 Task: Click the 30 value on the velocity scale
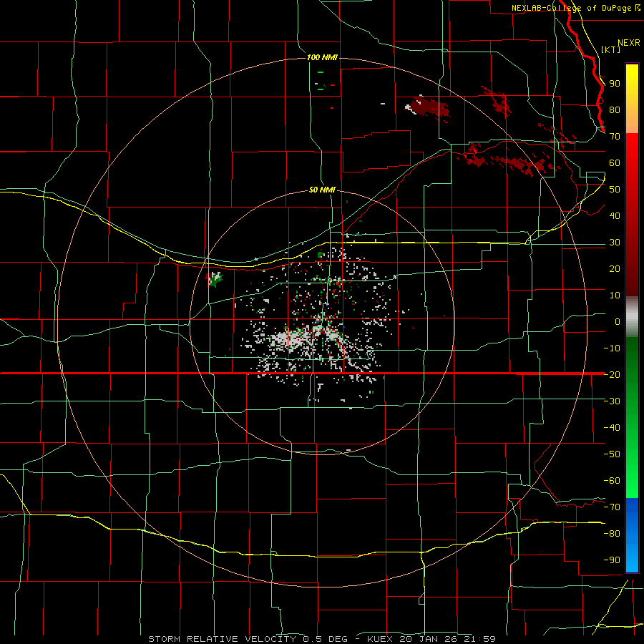point(615,243)
